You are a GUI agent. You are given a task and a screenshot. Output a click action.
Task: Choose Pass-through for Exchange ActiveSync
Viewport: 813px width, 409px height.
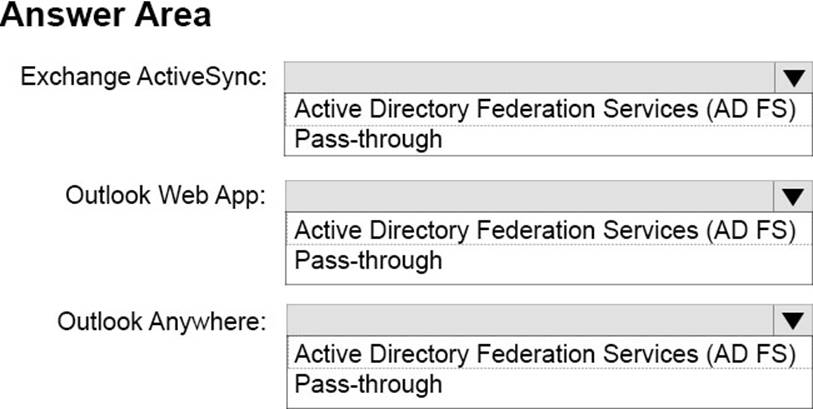point(368,139)
